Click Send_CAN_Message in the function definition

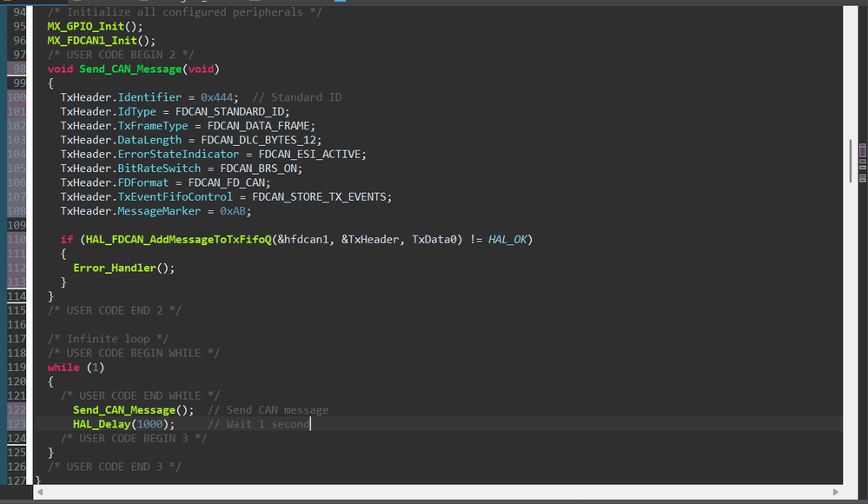tap(130, 70)
